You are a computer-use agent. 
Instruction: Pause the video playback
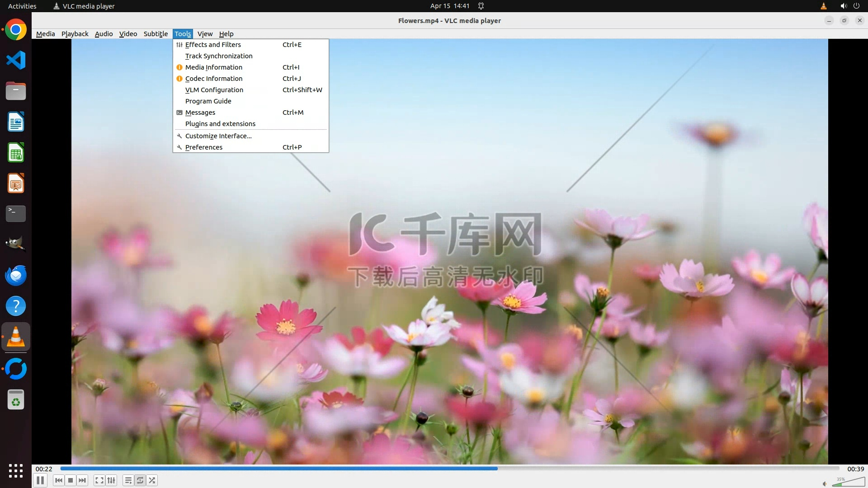pyautogui.click(x=40, y=480)
